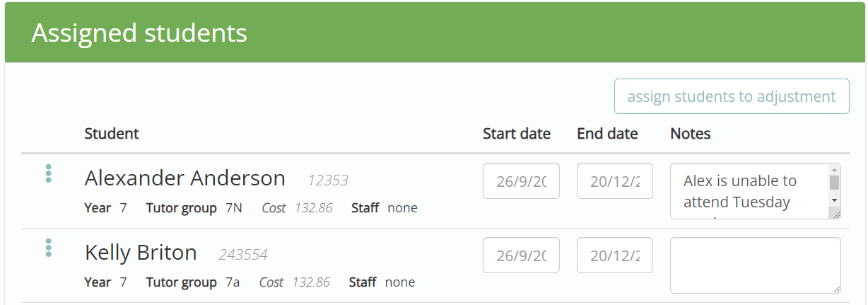Viewport: 868px width, 305px height.
Task: Select Kelly Briton's start date field
Action: pyautogui.click(x=521, y=255)
